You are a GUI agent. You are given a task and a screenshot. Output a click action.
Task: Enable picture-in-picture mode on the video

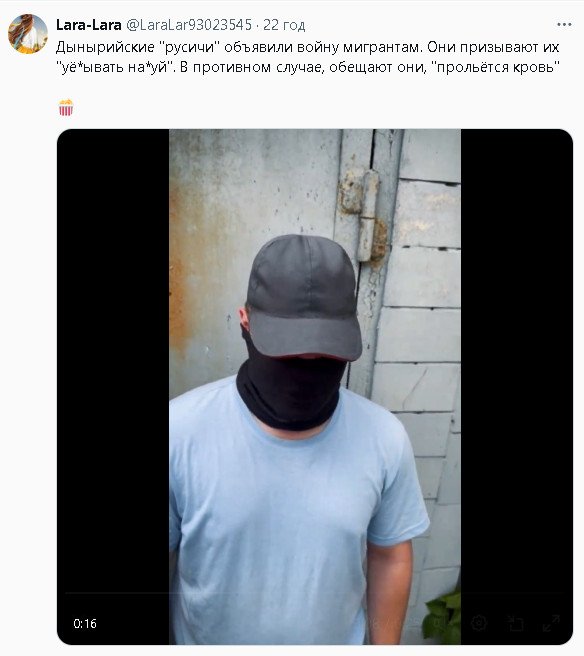tap(515, 623)
